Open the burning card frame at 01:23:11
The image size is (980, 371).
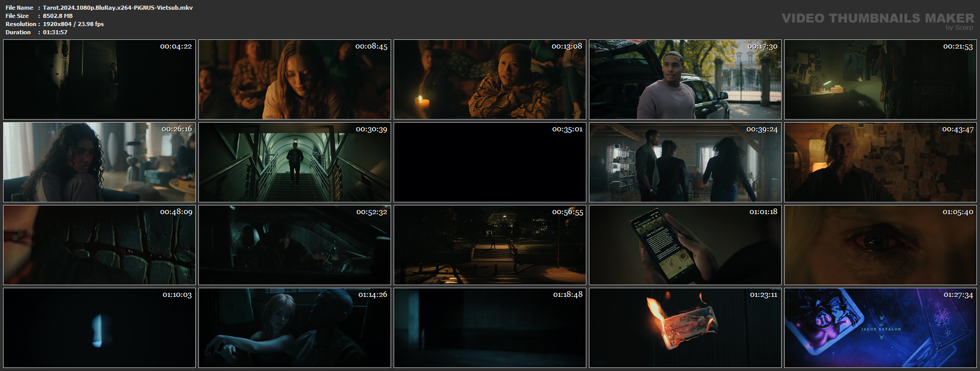(685, 328)
